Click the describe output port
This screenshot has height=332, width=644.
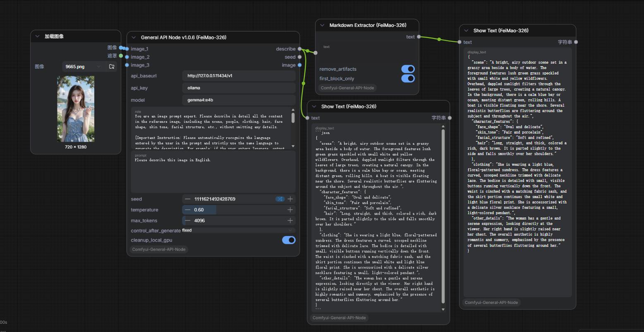[x=299, y=49]
